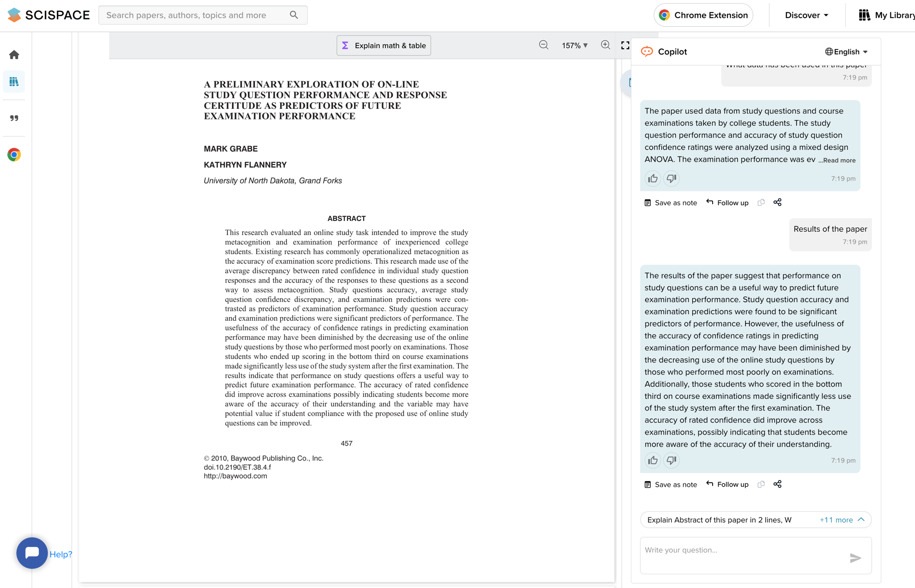
Task: Thumbs down the data answer
Action: [x=671, y=178]
